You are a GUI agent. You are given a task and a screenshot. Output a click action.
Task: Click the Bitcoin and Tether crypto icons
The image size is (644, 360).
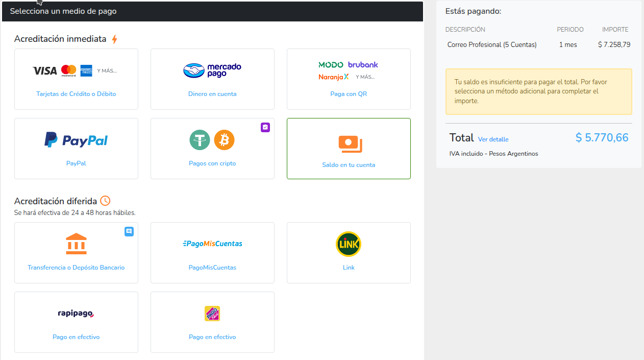pos(212,139)
